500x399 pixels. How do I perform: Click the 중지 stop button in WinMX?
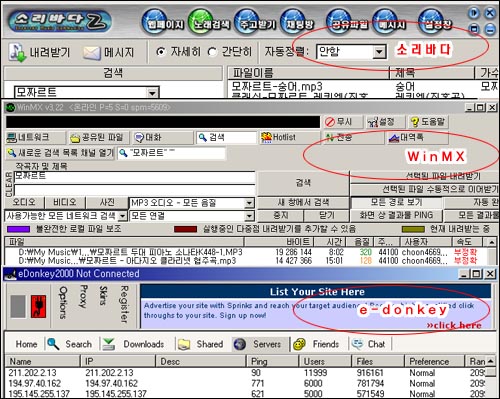(280, 215)
